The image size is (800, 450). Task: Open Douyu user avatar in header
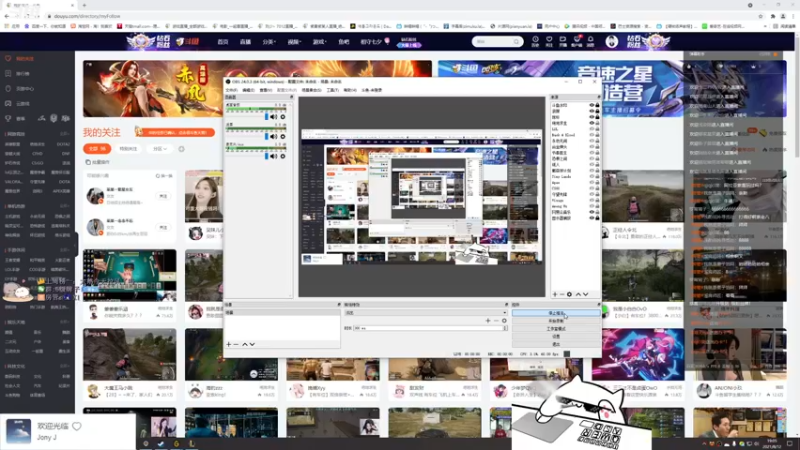[612, 41]
